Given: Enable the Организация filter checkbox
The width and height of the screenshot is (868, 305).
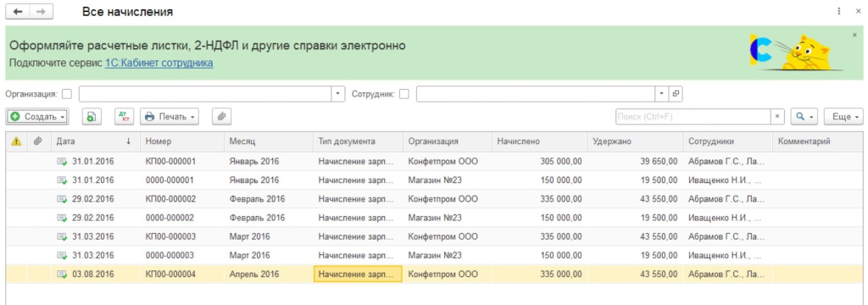Looking at the screenshot, I should click(x=66, y=94).
